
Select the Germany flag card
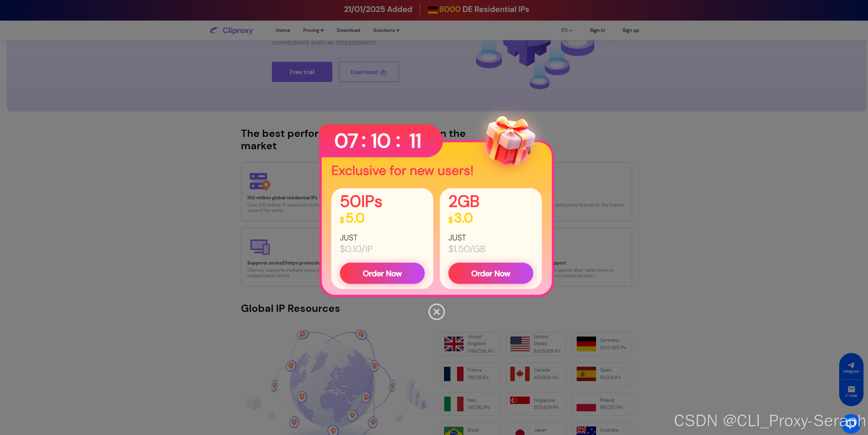point(602,344)
